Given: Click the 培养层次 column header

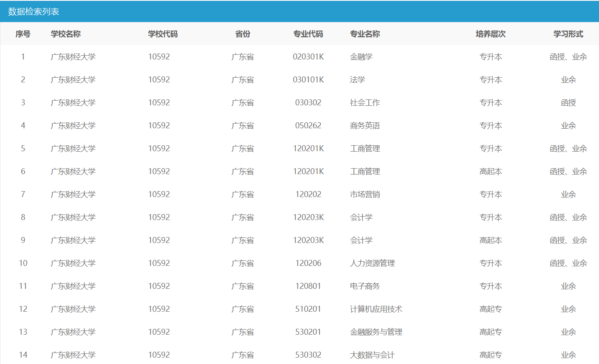Looking at the screenshot, I should point(491,34).
